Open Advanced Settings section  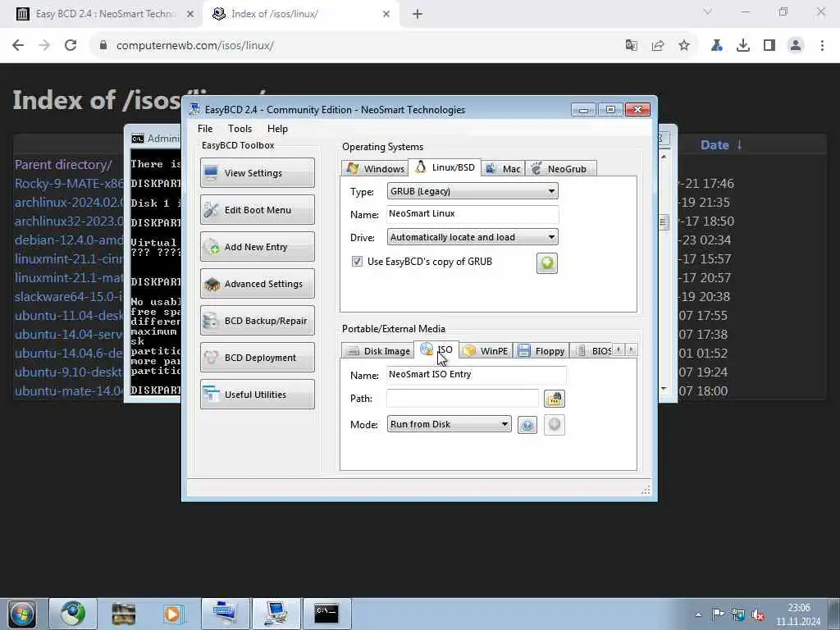[x=257, y=283]
